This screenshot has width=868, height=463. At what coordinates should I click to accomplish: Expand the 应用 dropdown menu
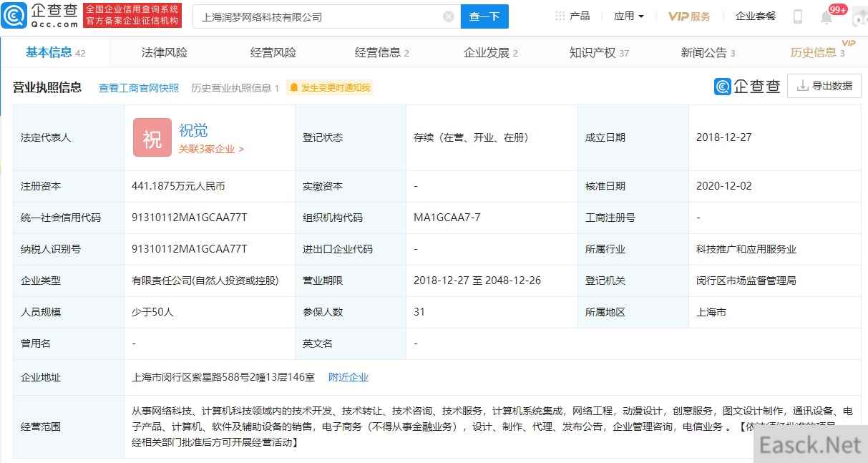(628, 16)
